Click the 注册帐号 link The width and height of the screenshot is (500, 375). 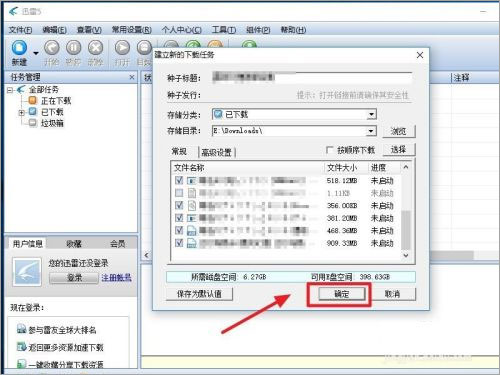click(116, 278)
